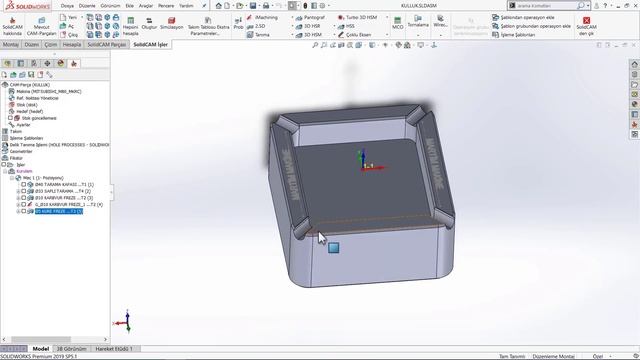Screen dimensions: 640x360
Task: Click Şablondan operasyon ekle
Action: click(x=523, y=18)
